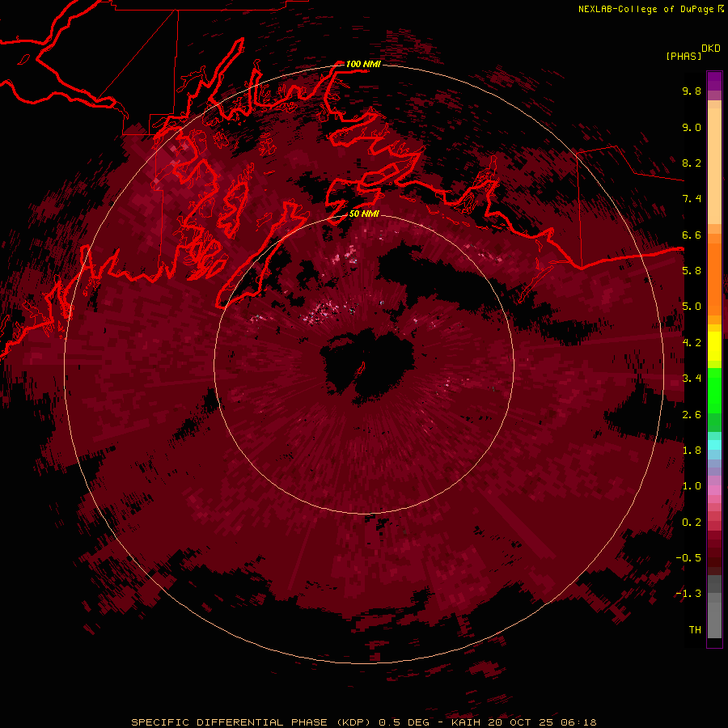Click the 0.2 legend value
The width and height of the screenshot is (728, 728).
tap(692, 523)
